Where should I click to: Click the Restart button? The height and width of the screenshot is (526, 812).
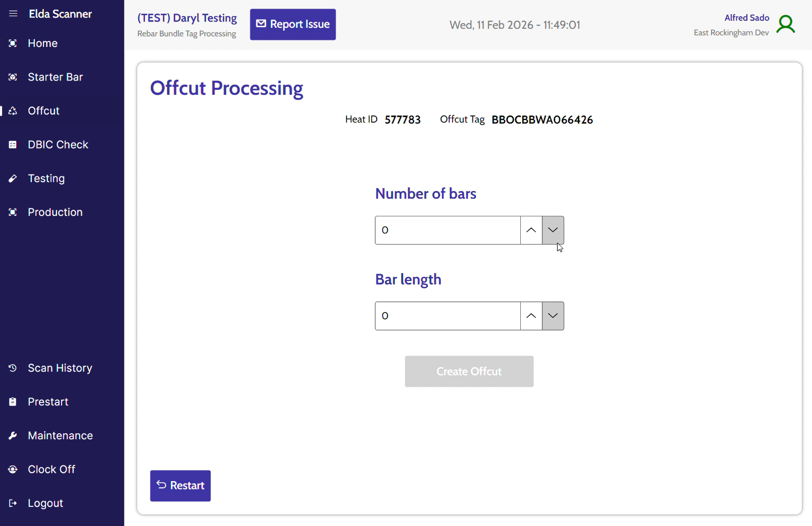pyautogui.click(x=180, y=486)
